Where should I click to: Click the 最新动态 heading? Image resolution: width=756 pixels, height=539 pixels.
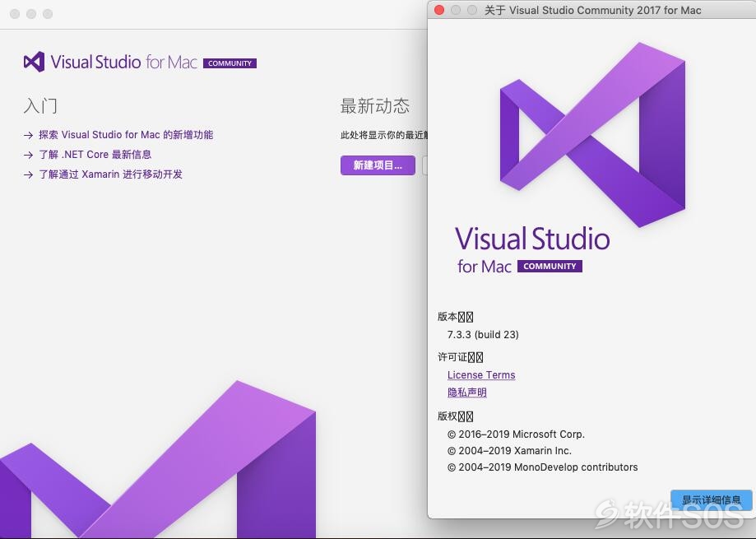375,106
